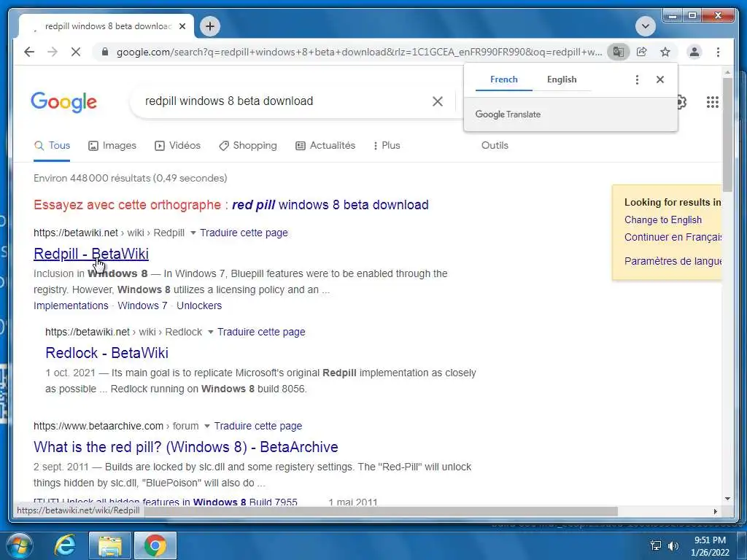Switch to the Images results tab
Screen dimensions: 747x560
(x=112, y=146)
